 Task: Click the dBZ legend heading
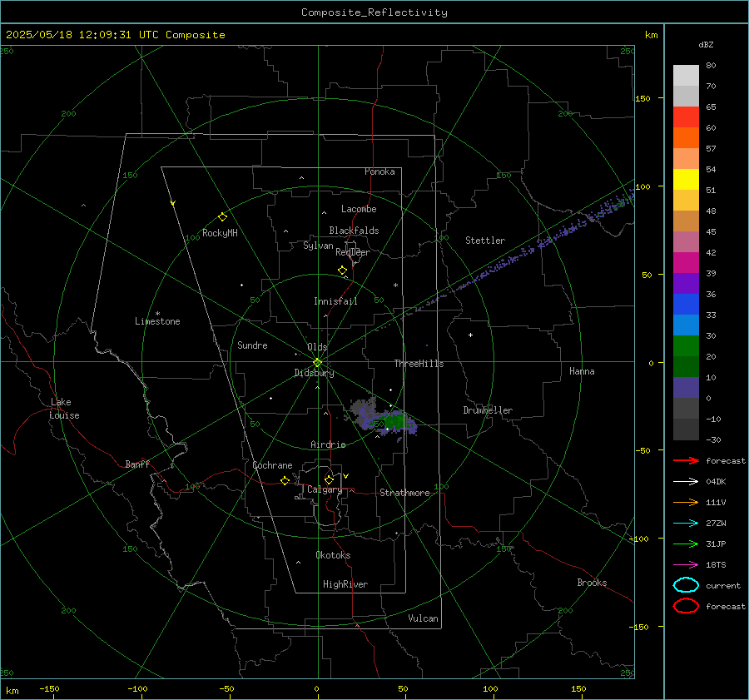[706, 44]
